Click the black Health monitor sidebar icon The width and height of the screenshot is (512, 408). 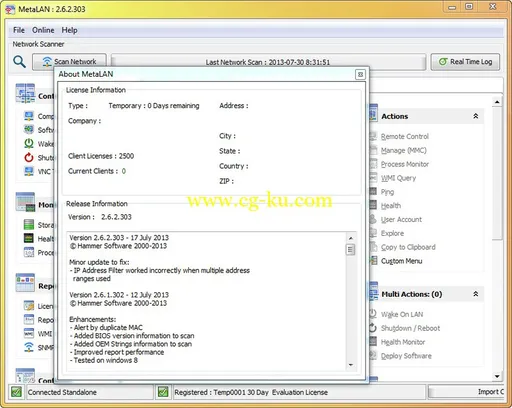29,238
